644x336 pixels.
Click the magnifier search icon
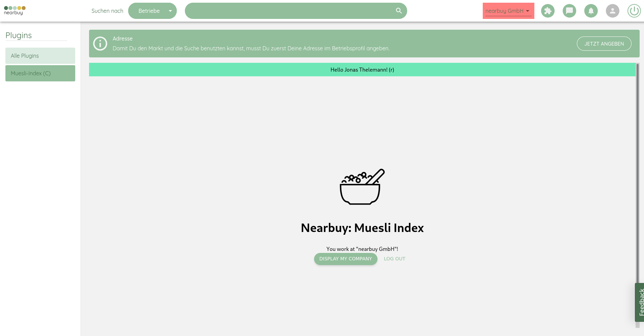coord(399,11)
